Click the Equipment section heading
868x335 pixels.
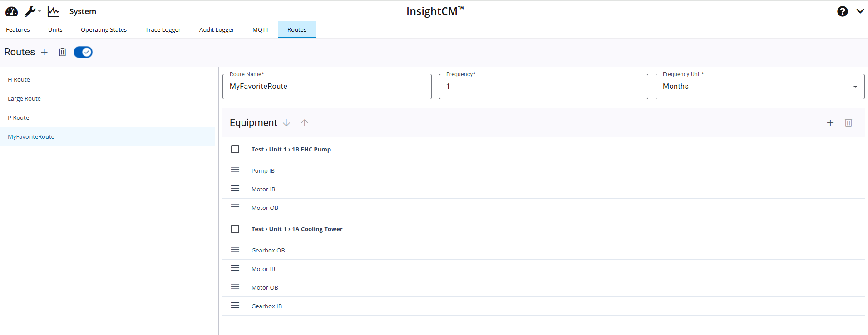tap(253, 123)
